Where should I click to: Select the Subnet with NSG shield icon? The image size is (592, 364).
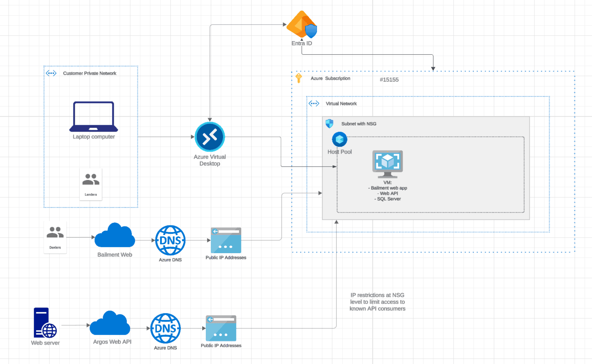click(x=329, y=124)
